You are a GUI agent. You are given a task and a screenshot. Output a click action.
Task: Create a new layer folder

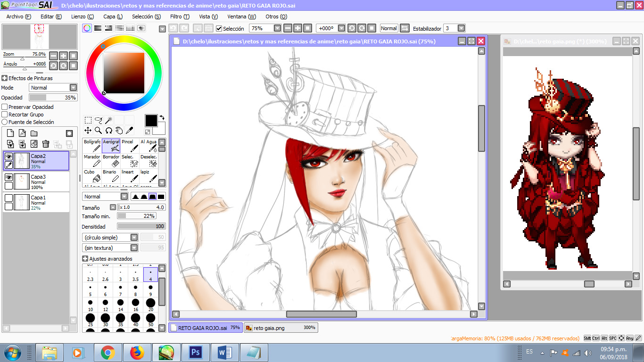(x=34, y=133)
